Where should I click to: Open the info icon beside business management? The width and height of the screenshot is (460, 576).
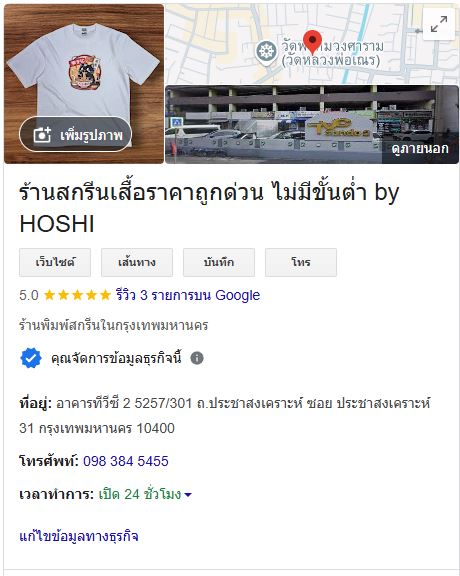click(x=197, y=358)
